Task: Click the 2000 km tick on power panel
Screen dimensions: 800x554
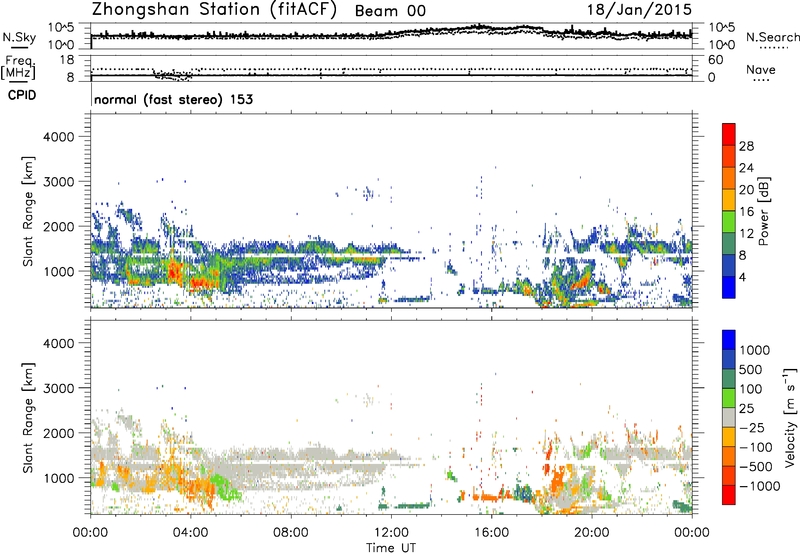Action: pyautogui.click(x=59, y=226)
